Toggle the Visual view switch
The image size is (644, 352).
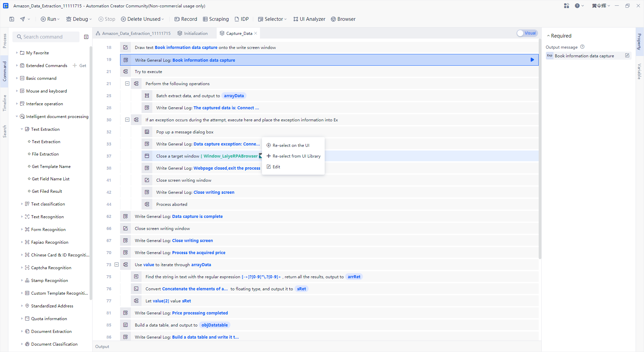click(527, 33)
